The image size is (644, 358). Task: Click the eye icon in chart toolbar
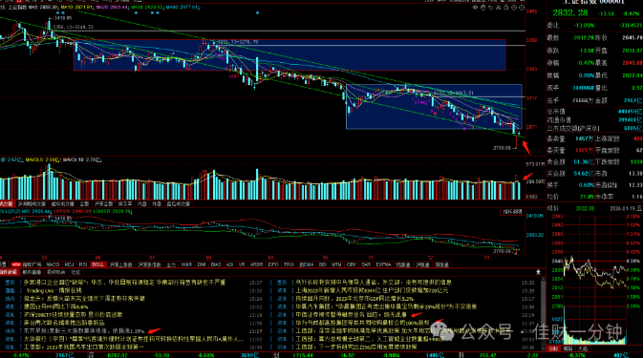coord(475,8)
